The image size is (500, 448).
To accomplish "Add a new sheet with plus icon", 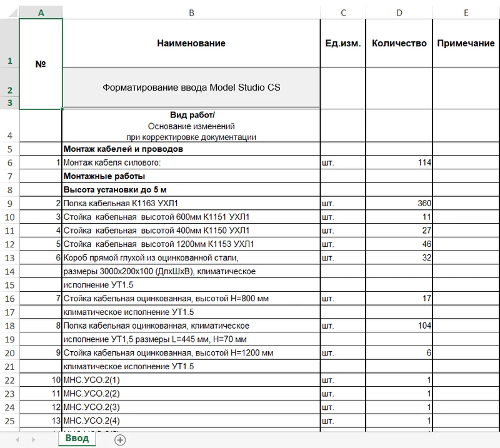I will [120, 440].
